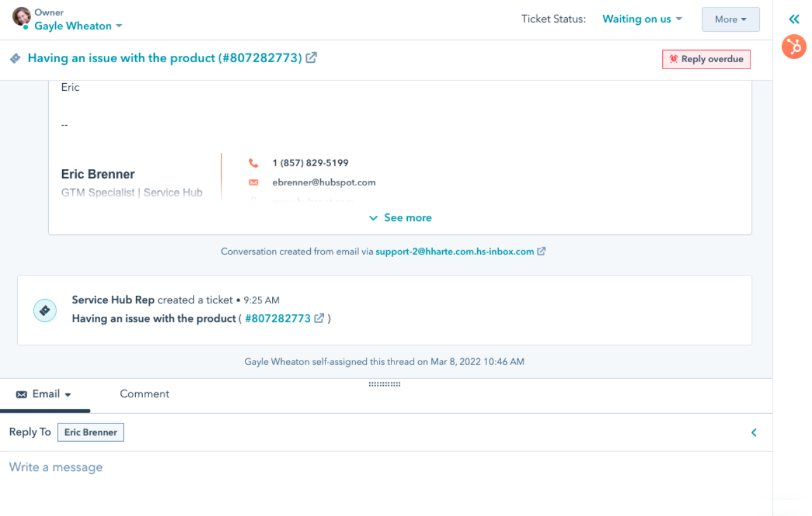Image resolution: width=812 pixels, height=516 pixels.
Task: Click the envelope icon in Eric's signature
Action: click(x=254, y=182)
